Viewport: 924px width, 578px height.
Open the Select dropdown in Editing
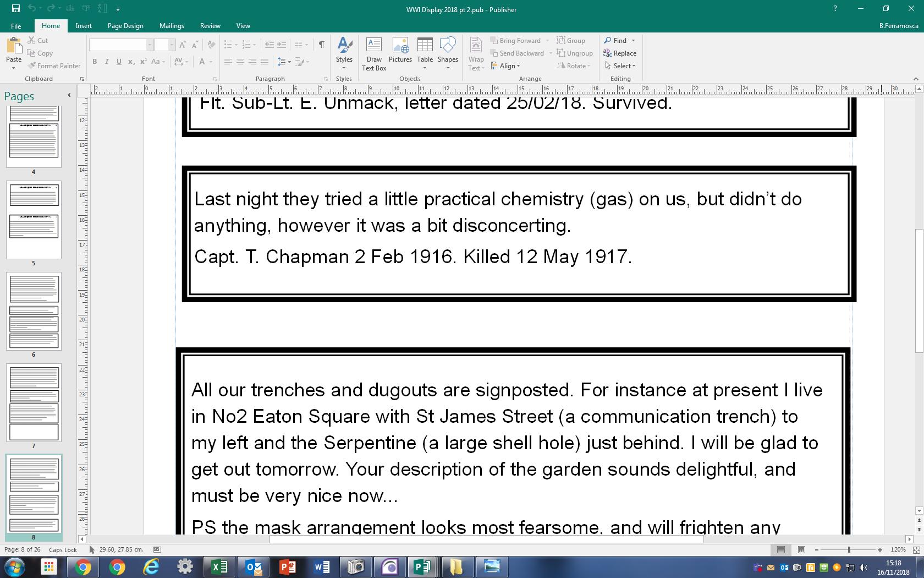click(x=620, y=66)
